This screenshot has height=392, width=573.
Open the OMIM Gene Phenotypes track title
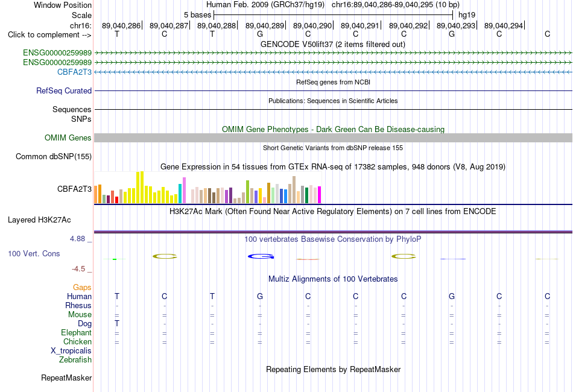334,129
